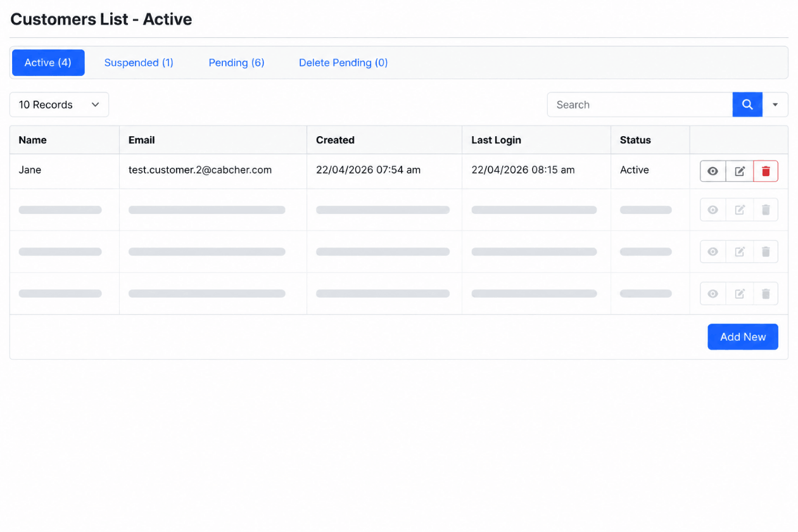Click last login 22/04/2026 08:15 am
This screenshot has height=532, width=798.
click(x=523, y=170)
